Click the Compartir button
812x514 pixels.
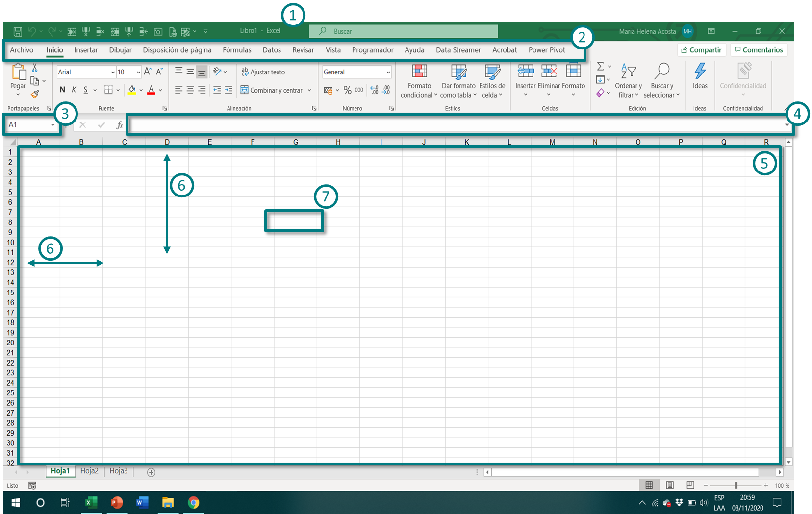pos(701,50)
